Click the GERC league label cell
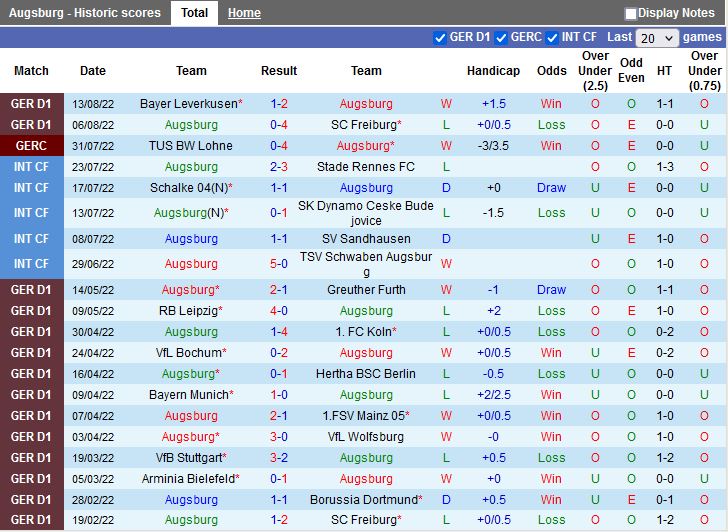 (31, 146)
